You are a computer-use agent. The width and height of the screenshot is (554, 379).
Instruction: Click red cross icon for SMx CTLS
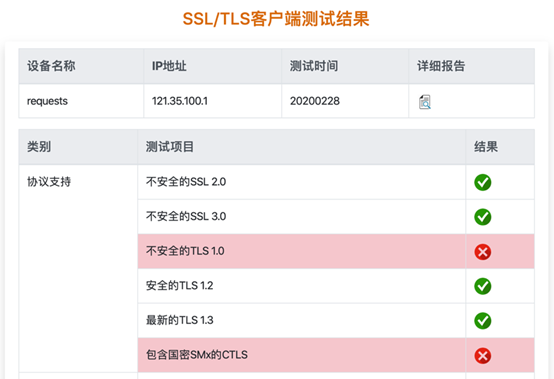tap(483, 356)
